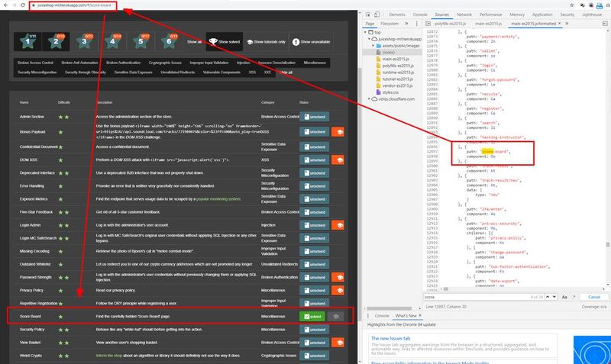Image resolution: width=611 pixels, height=364 pixels.
Task: Toggle regex option in search
Action: (574, 297)
